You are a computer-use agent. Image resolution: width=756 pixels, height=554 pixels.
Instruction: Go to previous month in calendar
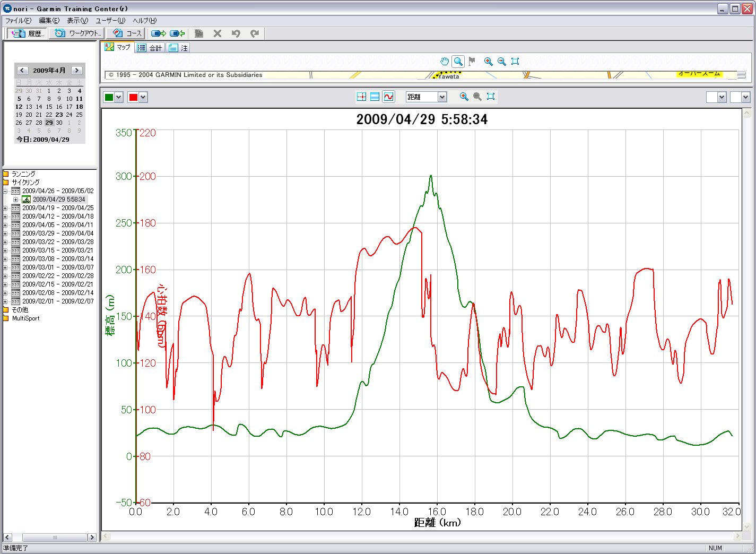point(22,71)
